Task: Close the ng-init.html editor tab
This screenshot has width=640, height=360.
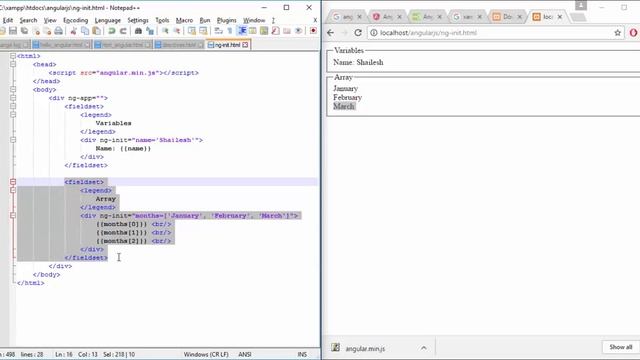Action: coord(245,45)
